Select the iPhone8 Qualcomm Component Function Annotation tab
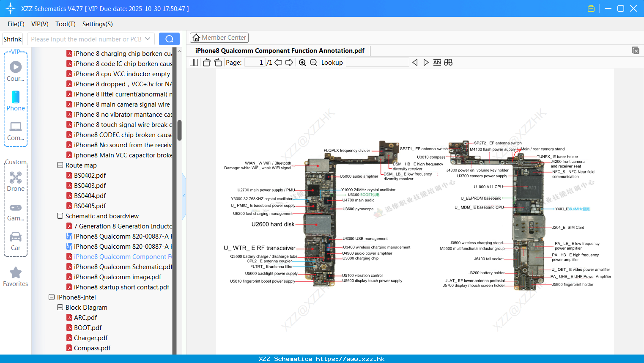The image size is (644, 363). pos(280,51)
